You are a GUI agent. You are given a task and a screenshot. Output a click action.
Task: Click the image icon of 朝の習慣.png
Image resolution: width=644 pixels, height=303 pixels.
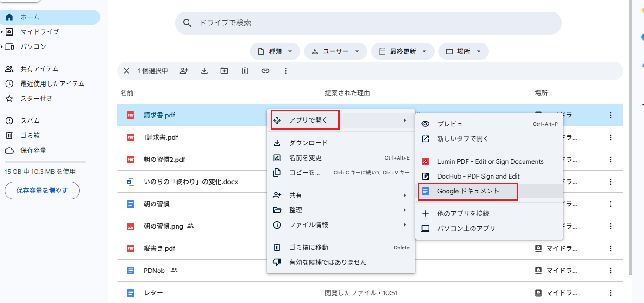(131, 226)
